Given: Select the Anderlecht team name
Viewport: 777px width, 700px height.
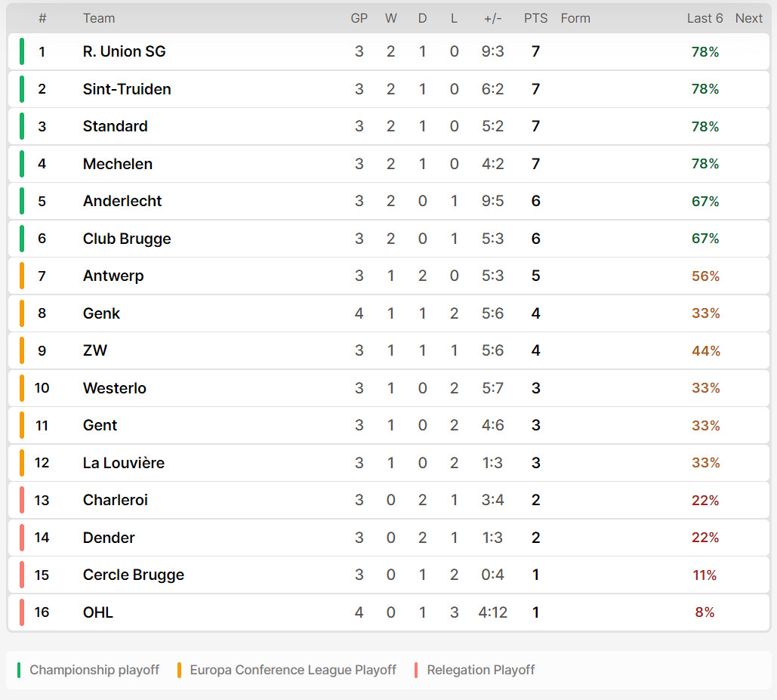Looking at the screenshot, I should click(x=122, y=201).
